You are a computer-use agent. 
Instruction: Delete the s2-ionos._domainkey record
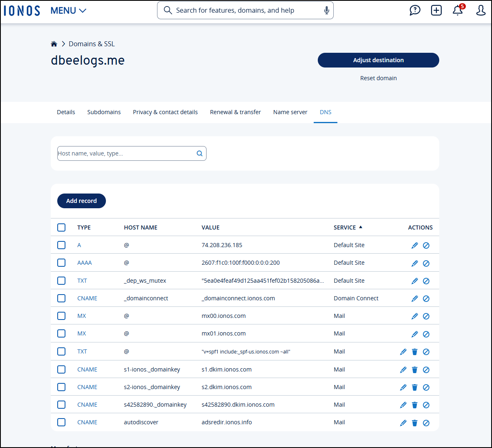pyautogui.click(x=415, y=387)
